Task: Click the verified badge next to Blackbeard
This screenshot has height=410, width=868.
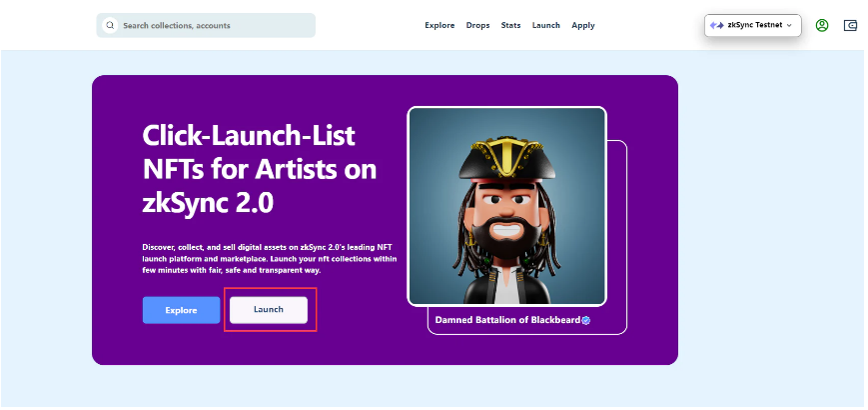Action: pyautogui.click(x=585, y=320)
